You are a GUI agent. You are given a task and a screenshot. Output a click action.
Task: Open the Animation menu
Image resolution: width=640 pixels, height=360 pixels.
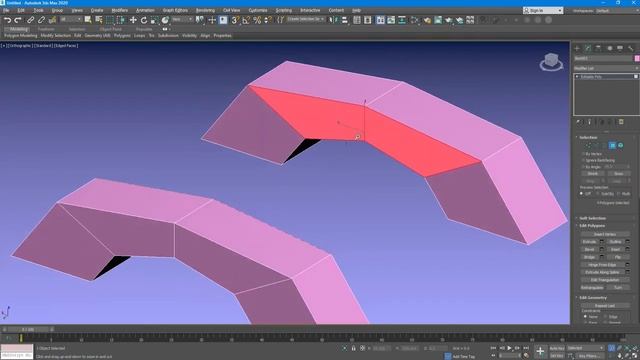tap(145, 10)
